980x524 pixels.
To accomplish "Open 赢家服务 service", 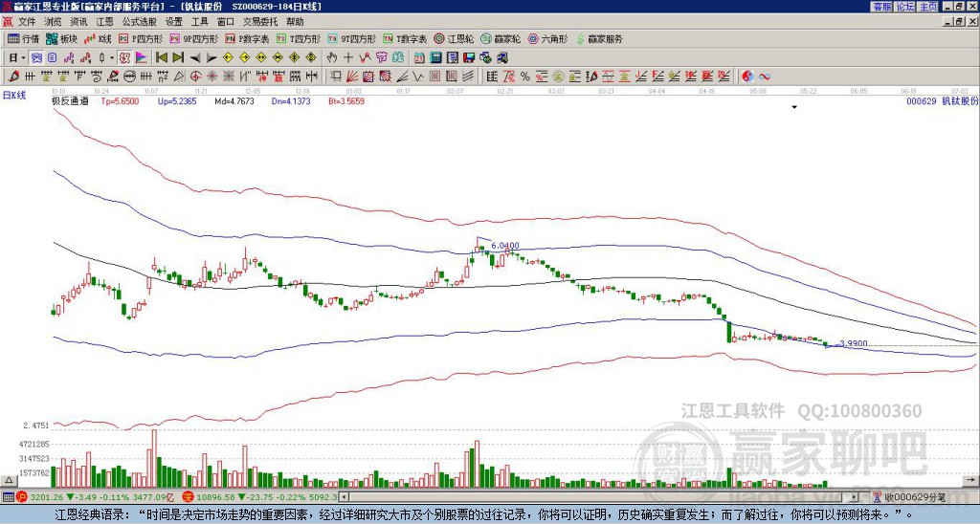I will [x=599, y=38].
